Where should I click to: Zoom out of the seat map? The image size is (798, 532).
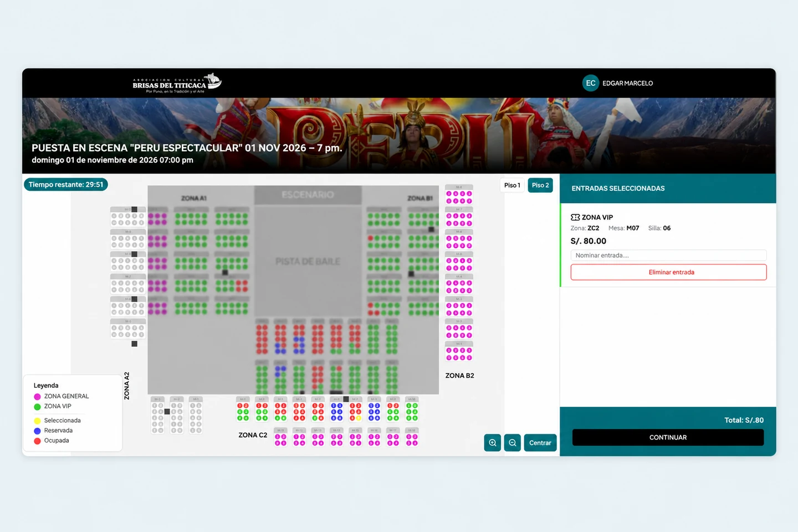pyautogui.click(x=513, y=443)
